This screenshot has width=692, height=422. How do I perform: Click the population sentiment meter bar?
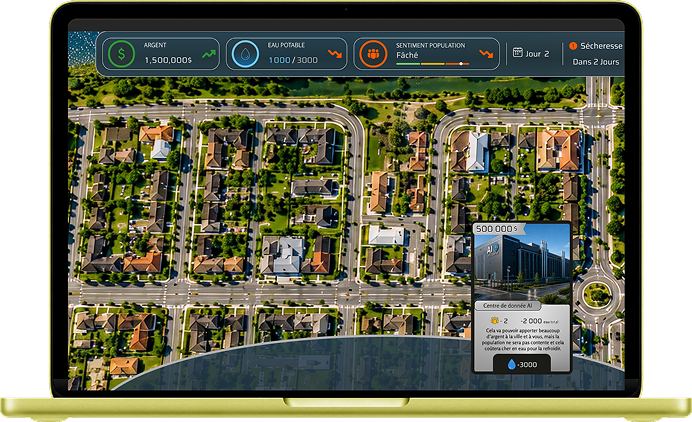(432, 64)
